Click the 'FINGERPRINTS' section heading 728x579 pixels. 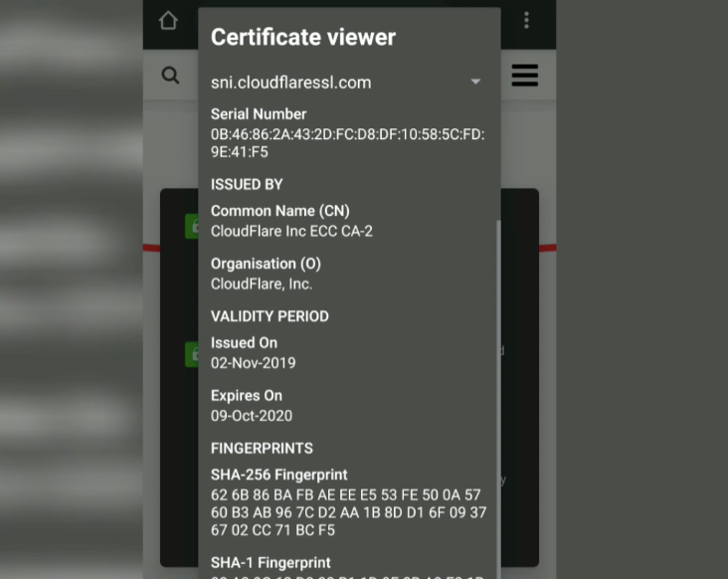pos(262,448)
